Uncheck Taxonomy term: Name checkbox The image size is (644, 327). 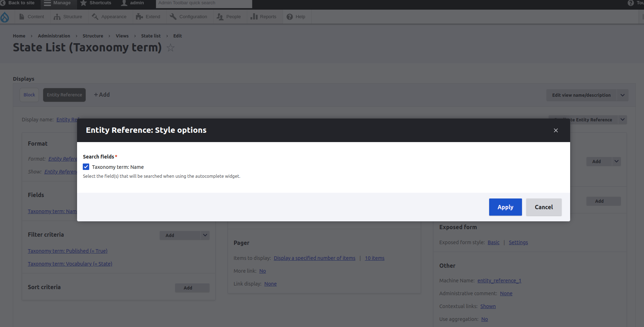pos(86,167)
